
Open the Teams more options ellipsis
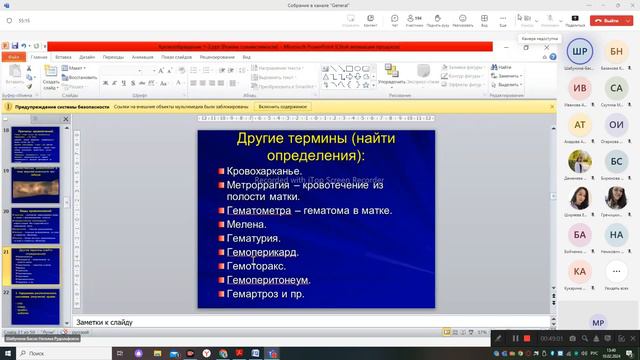point(503,19)
